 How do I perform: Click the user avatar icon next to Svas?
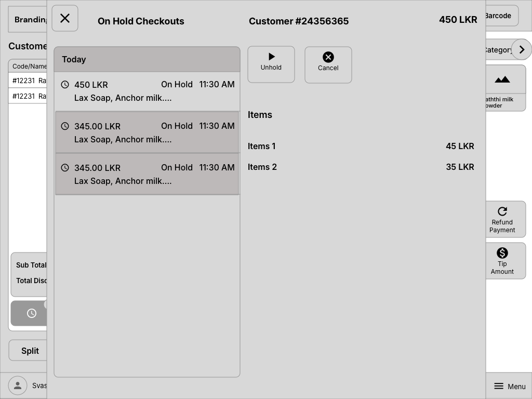click(18, 385)
